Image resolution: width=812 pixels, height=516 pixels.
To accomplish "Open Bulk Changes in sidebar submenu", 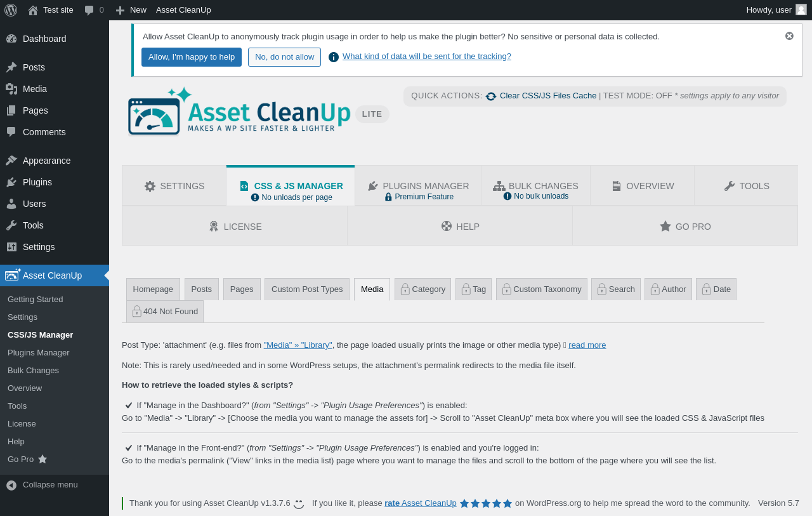I will pos(33,371).
